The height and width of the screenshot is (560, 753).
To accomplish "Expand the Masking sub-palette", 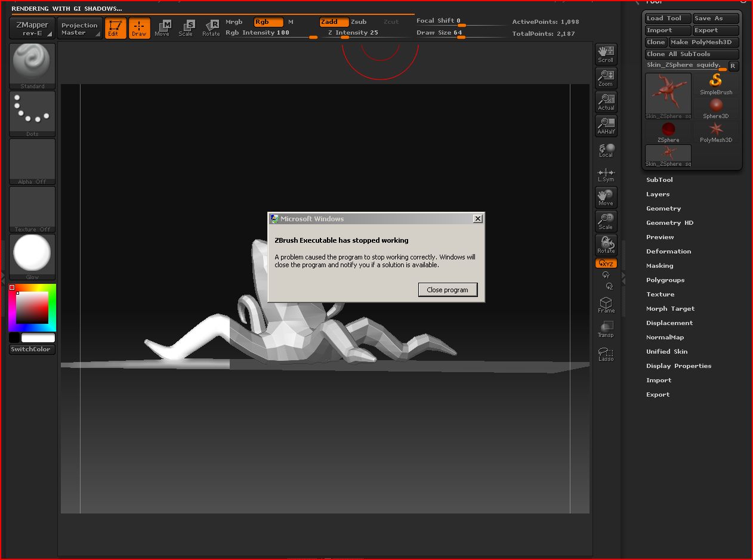I will pyautogui.click(x=659, y=265).
